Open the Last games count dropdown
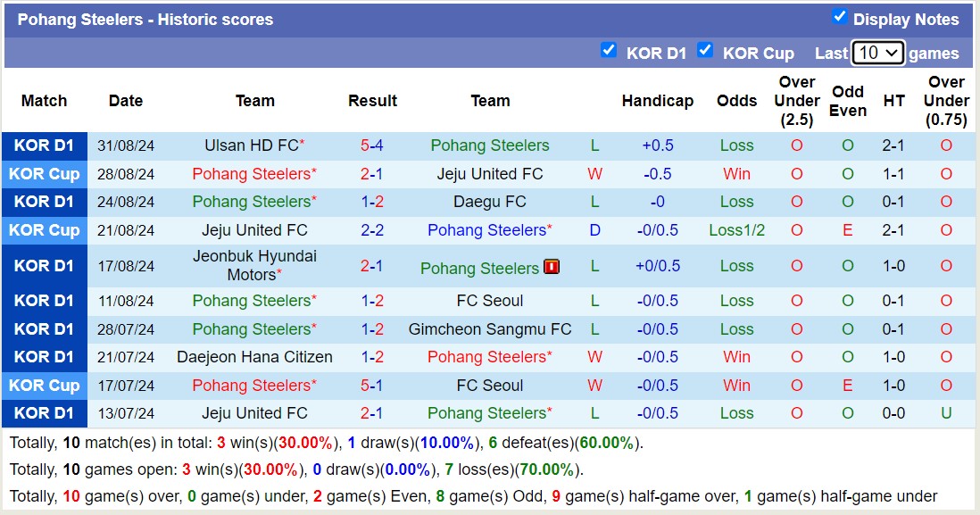Image resolution: width=980 pixels, height=515 pixels. click(876, 53)
